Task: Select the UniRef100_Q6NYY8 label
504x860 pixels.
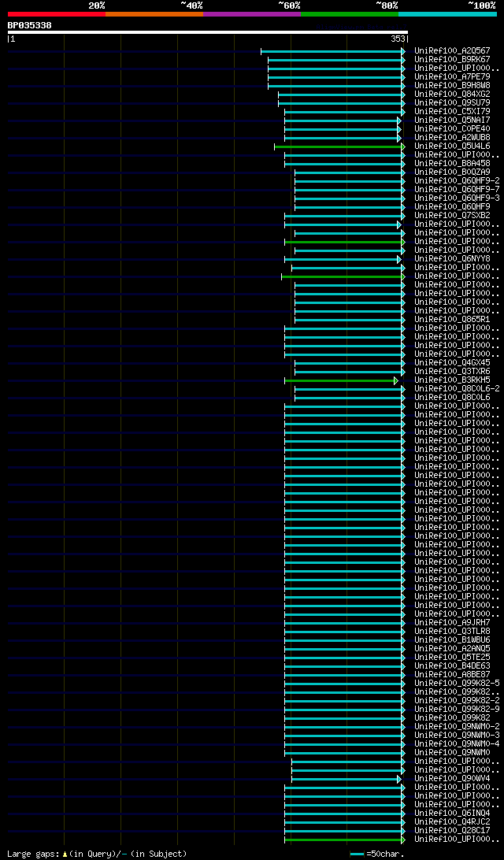Action: click(x=452, y=259)
